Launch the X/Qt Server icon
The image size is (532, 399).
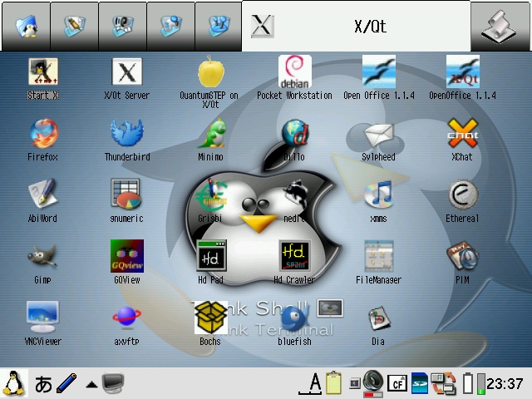click(126, 75)
